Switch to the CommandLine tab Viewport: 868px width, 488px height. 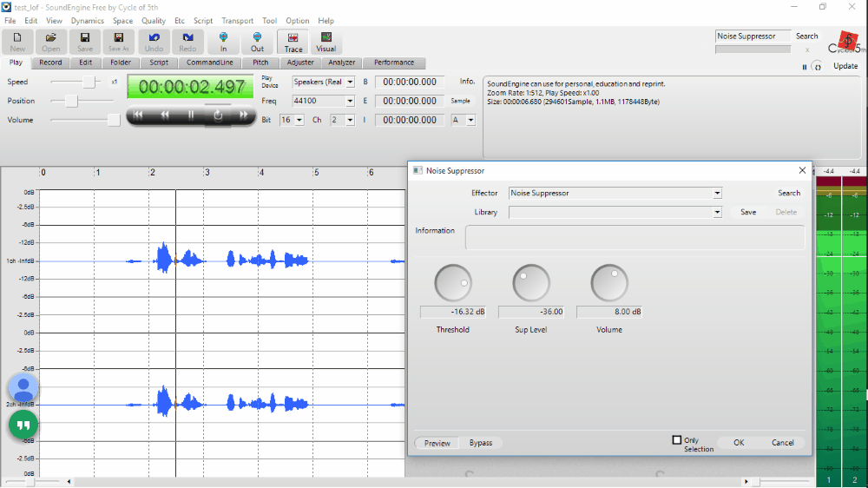pyautogui.click(x=209, y=63)
